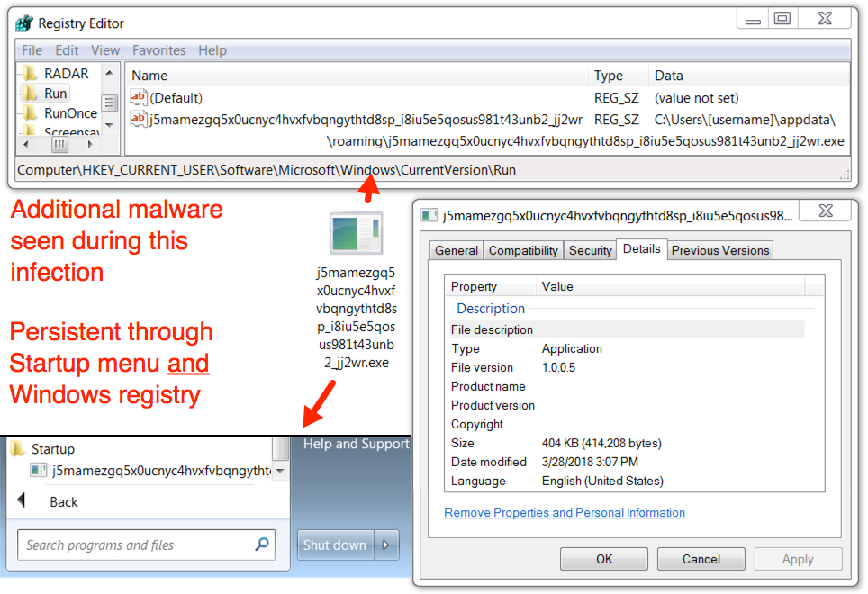The image size is (868, 594).
Task: Click the file icon in Properties dialog title bar
Action: tap(429, 215)
